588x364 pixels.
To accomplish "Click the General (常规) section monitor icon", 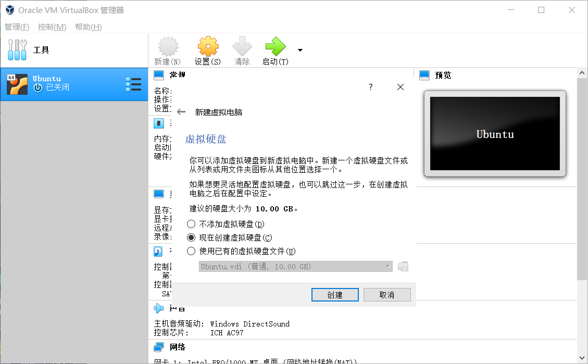I will 159,75.
